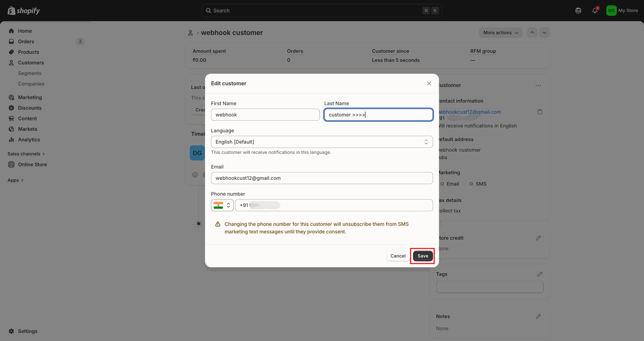
Task: Close the Edit customer dialog
Action: [x=429, y=83]
